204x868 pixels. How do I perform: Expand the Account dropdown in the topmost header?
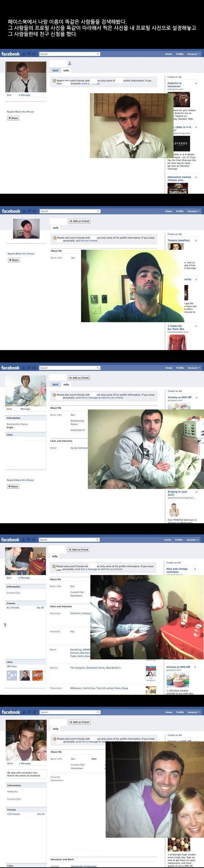[x=194, y=54]
